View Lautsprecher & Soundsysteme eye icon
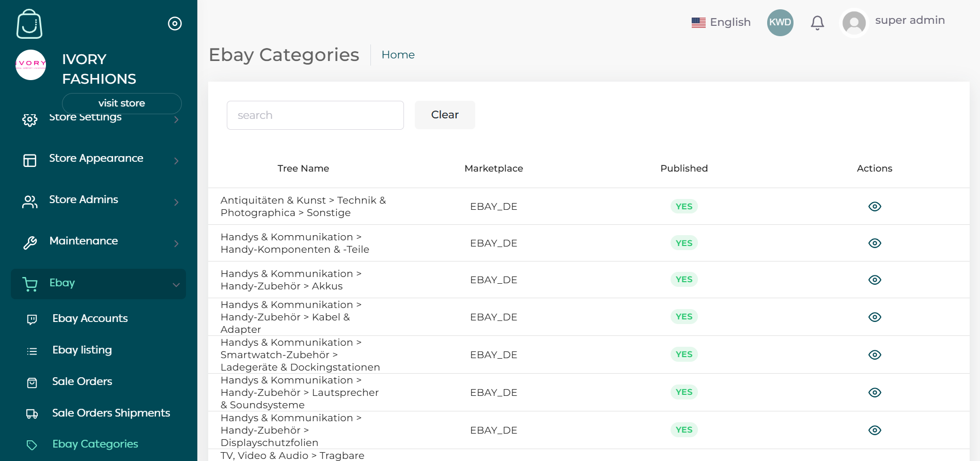 click(875, 393)
